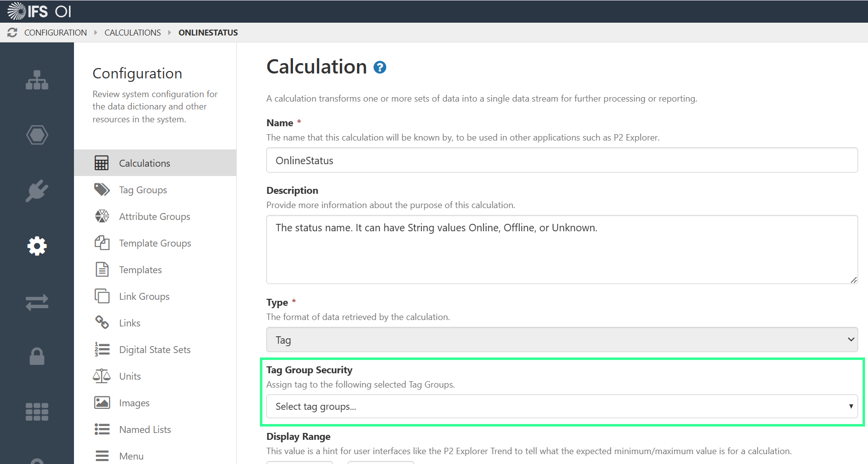Click the Images picture icon
This screenshot has width=868, height=464.
coord(102,402)
